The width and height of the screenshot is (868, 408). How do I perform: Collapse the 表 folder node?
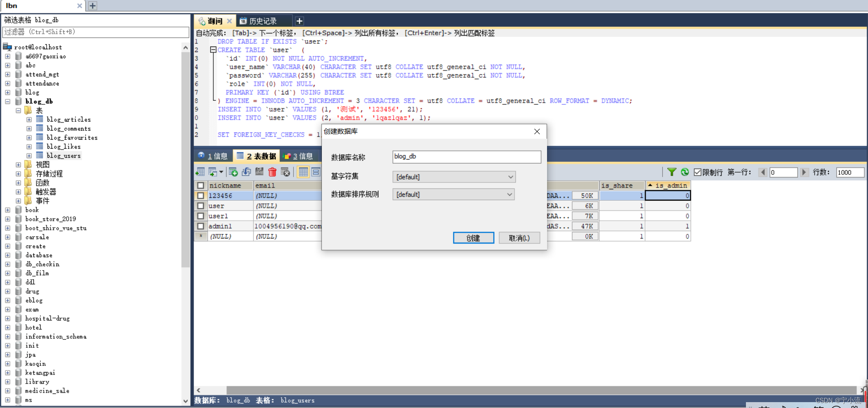click(19, 110)
